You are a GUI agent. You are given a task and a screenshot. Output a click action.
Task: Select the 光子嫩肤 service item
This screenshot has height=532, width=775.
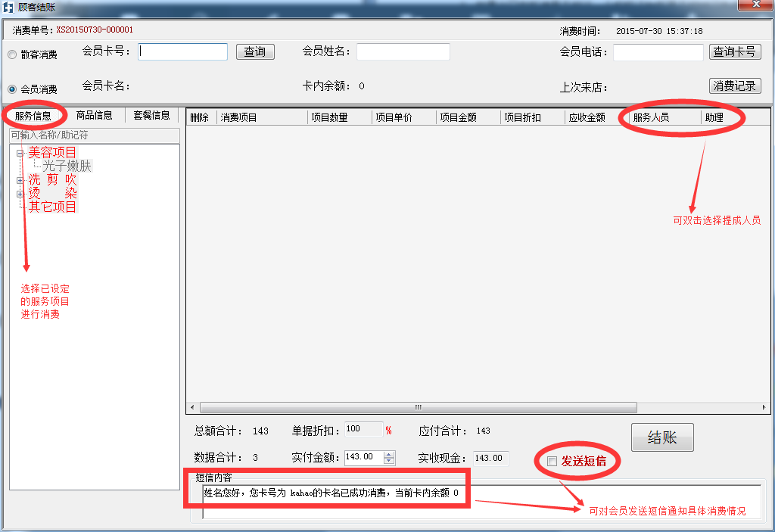[x=65, y=166]
